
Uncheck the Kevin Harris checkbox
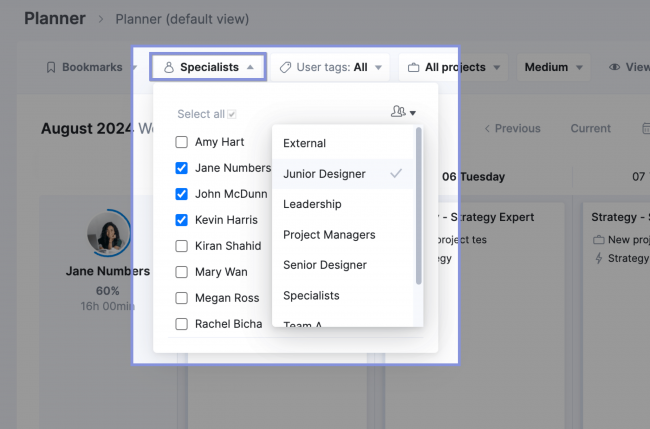[181, 220]
